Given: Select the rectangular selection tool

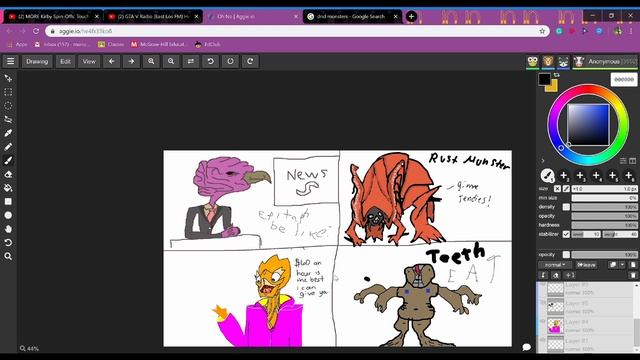Looking at the screenshot, I should pyautogui.click(x=8, y=92).
